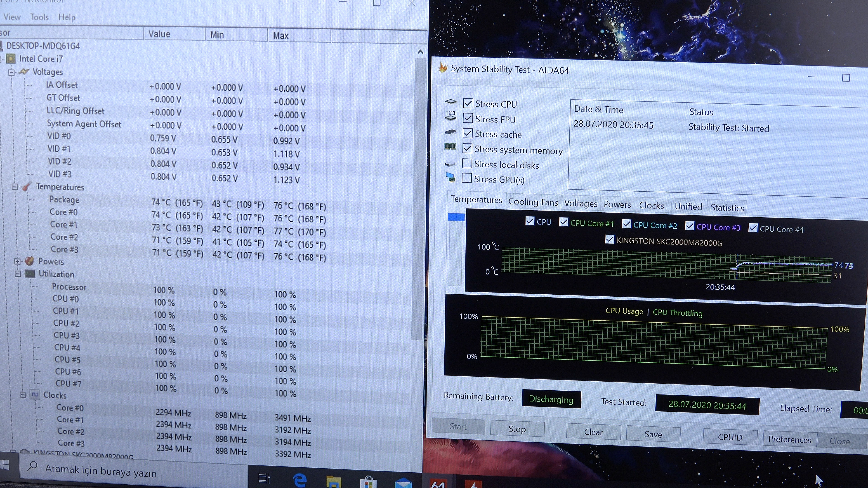This screenshot has width=868, height=488.
Task: Switch to the Unified tab
Action: tap(688, 207)
